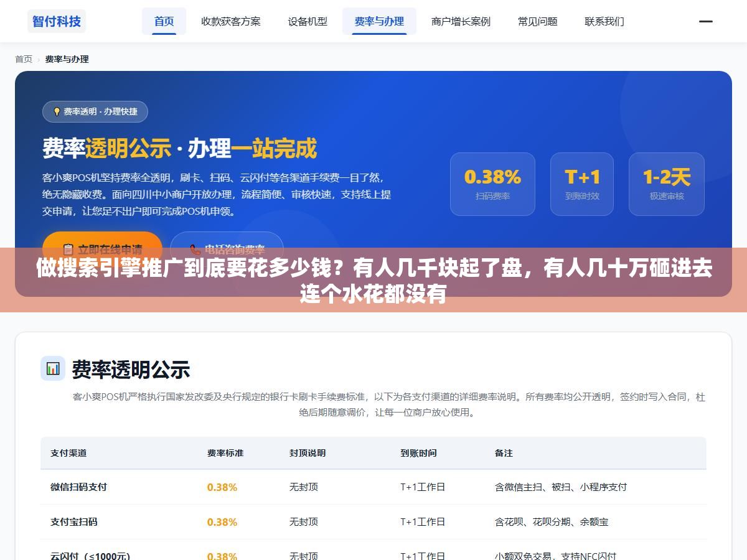Screen dimensions: 747x560
Task: Click the 立即在线申请 button
Action: click(102, 250)
